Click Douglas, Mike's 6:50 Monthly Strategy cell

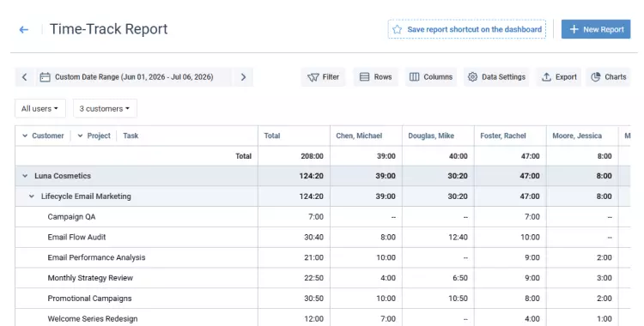click(x=460, y=278)
